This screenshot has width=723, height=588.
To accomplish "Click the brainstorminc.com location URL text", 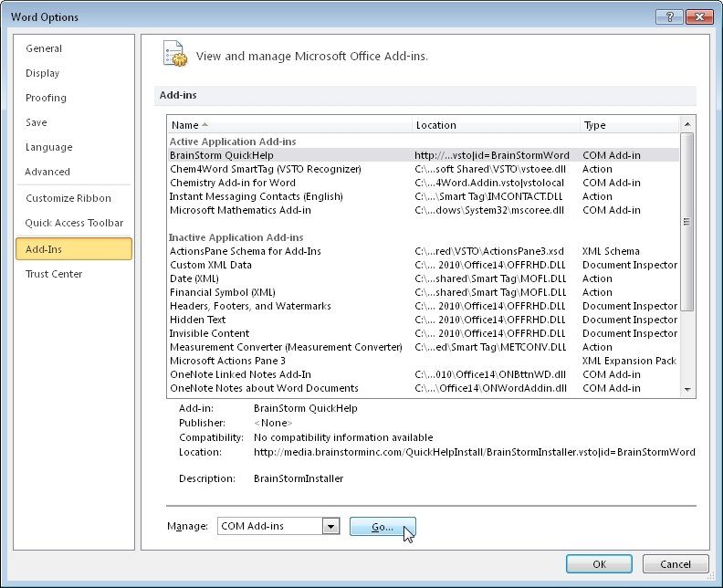I will click(x=475, y=452).
